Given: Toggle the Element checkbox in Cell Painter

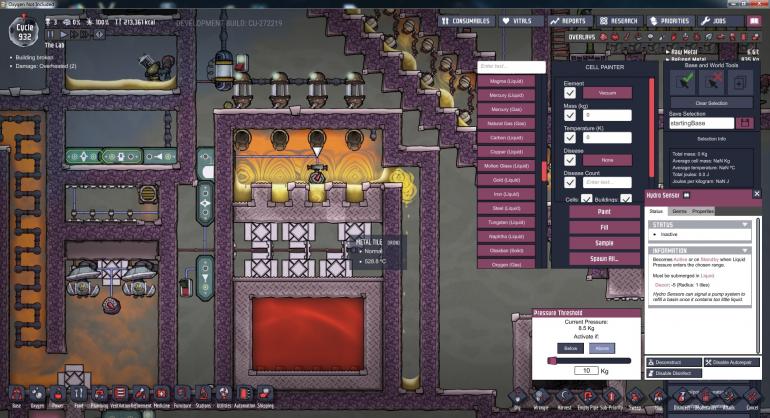Looking at the screenshot, I should pos(570,92).
